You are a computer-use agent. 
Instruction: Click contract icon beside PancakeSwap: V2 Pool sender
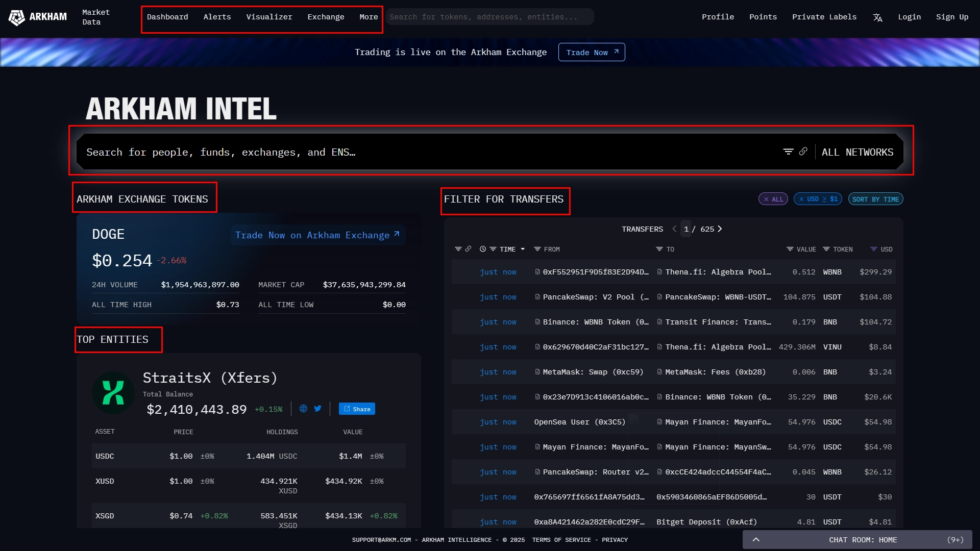point(537,297)
